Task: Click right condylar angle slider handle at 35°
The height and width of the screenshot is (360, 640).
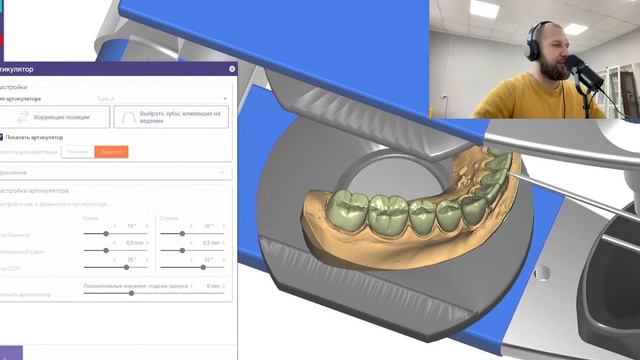Action: (203, 267)
